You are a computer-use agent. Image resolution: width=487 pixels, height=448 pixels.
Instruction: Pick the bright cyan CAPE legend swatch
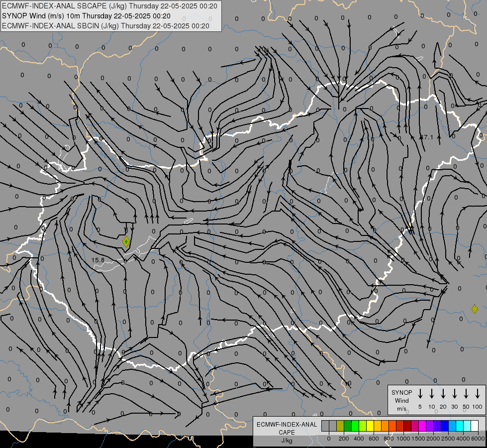coord(460,426)
